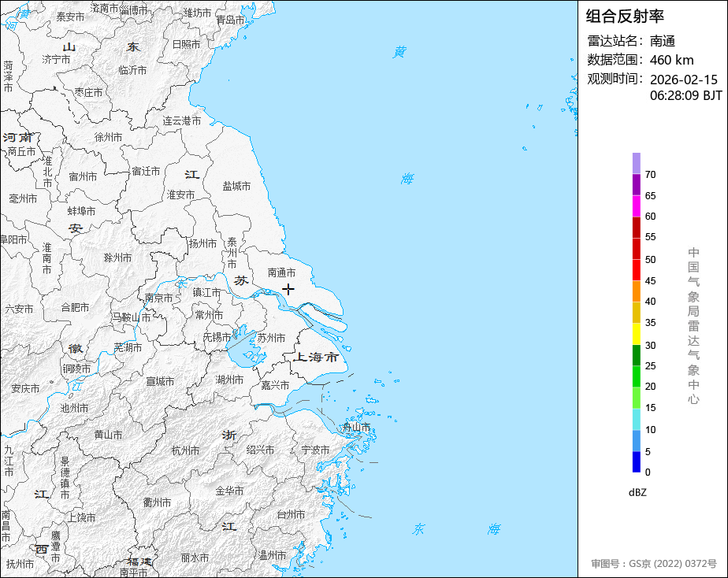Select the radar station name 南通 value
Viewport: 728px width, 578px height.
662,41
